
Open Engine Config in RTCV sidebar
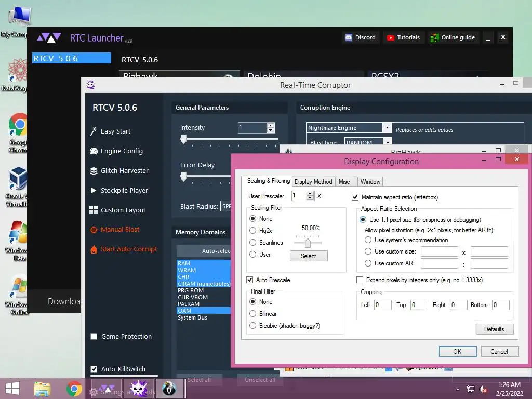click(x=116, y=151)
